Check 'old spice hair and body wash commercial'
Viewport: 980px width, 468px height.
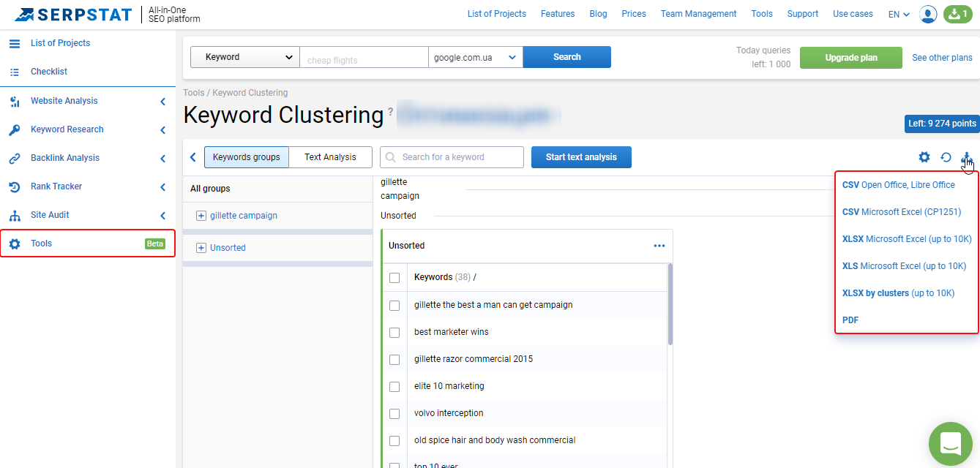tap(394, 440)
